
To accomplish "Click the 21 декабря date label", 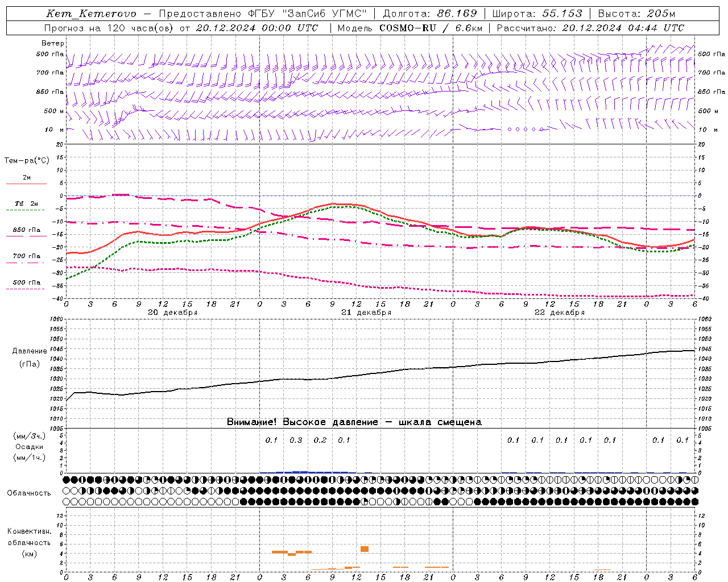I will (366, 313).
